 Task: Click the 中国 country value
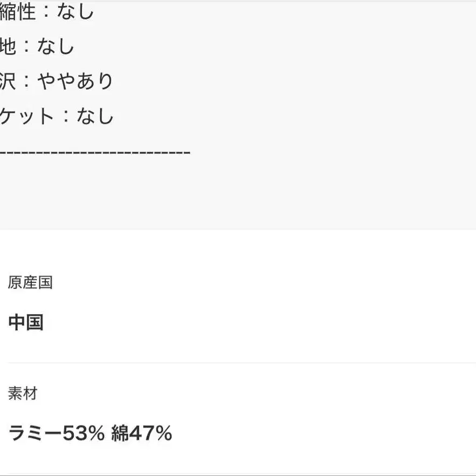click(26, 322)
